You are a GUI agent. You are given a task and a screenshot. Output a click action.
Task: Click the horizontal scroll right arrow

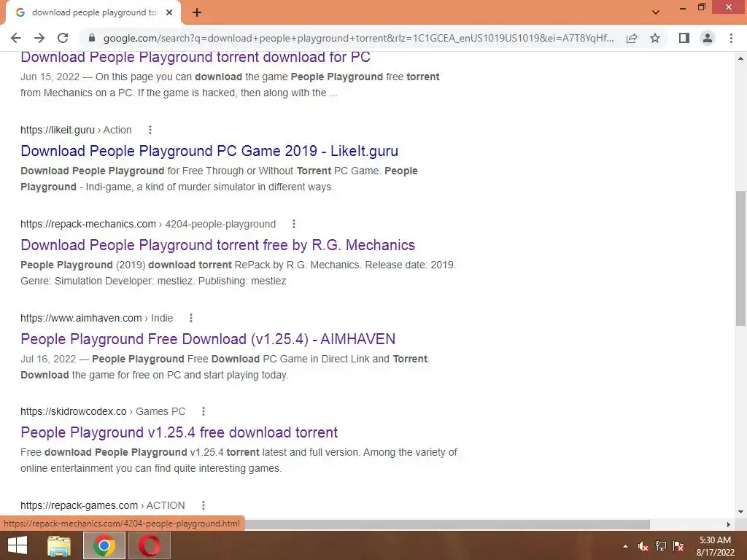[x=729, y=524]
